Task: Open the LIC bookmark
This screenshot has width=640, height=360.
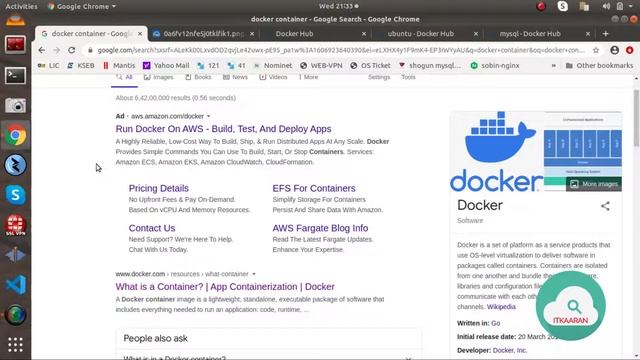Action: 49,65
